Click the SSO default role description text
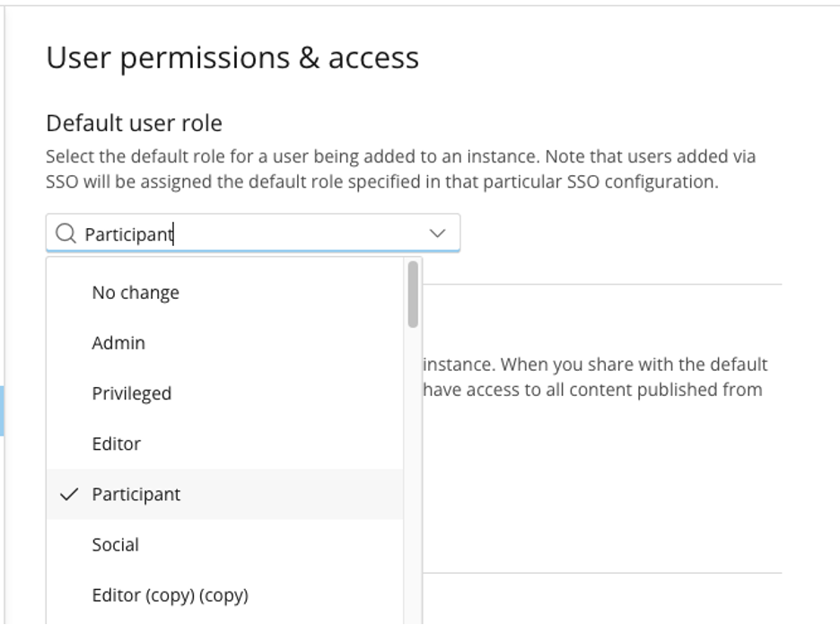840x625 pixels. point(401,169)
